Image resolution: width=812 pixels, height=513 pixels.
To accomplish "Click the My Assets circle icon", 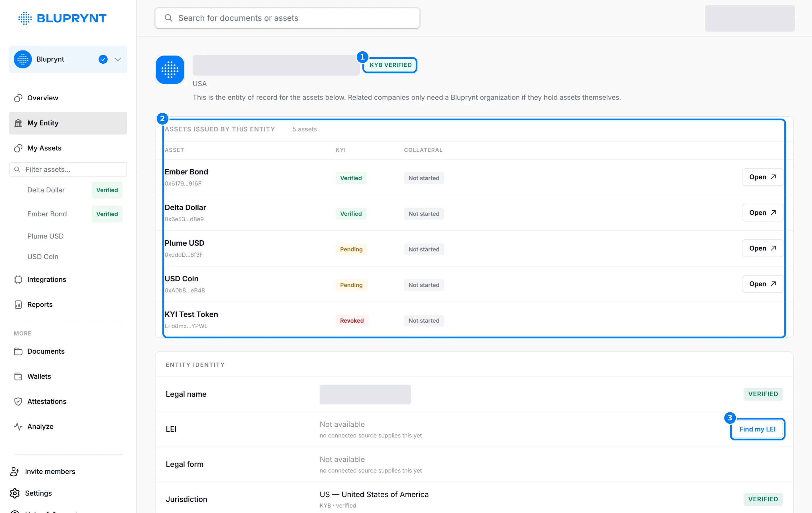I will (x=18, y=148).
